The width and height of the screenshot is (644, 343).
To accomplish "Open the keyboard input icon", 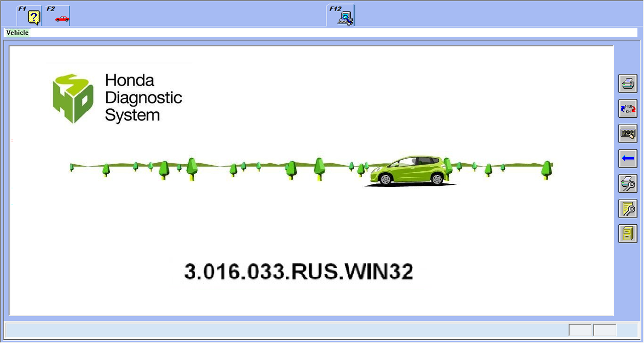I will [x=628, y=133].
